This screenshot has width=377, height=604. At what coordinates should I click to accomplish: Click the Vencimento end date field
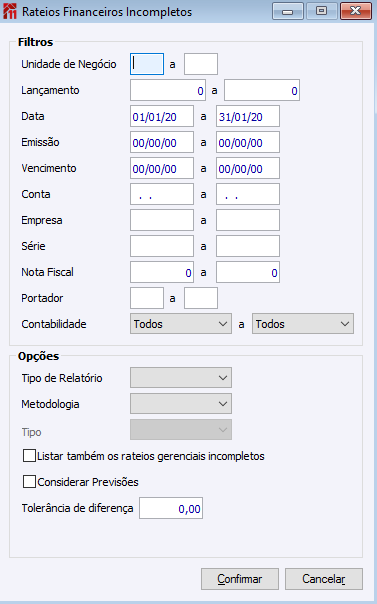(248, 168)
